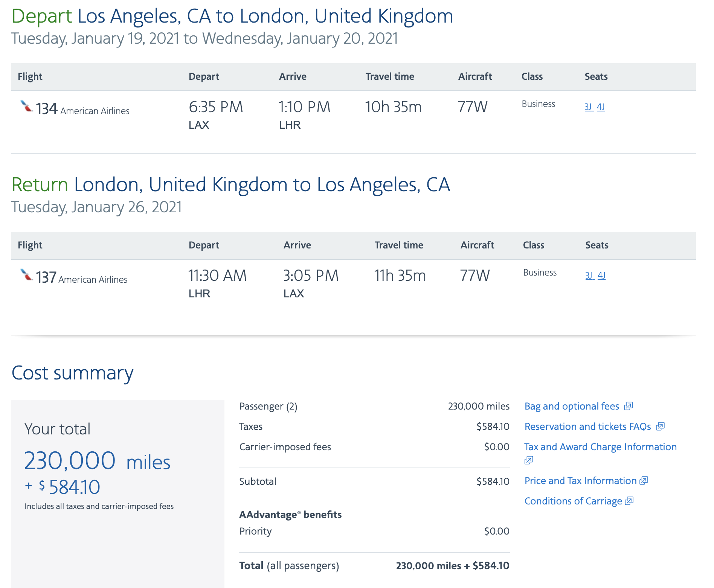The height and width of the screenshot is (588, 714).
Task: Click Priority benefit $0.00 value
Action: (497, 531)
